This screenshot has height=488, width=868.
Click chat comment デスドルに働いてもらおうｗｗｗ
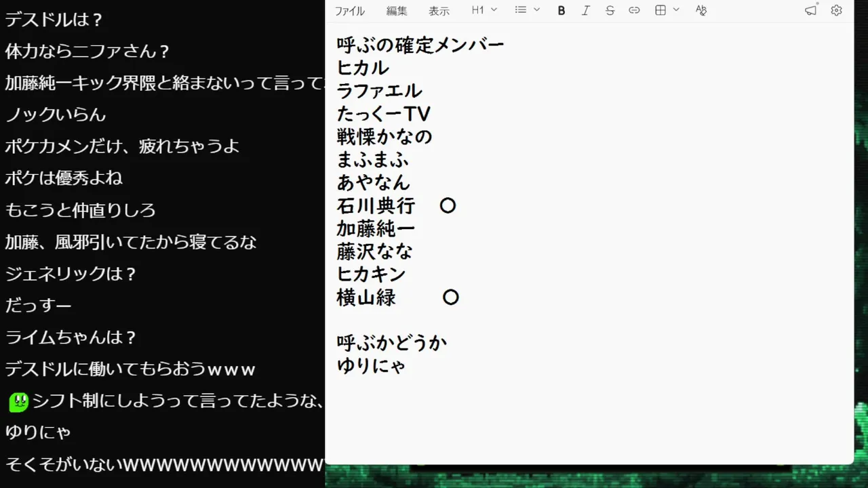(130, 369)
